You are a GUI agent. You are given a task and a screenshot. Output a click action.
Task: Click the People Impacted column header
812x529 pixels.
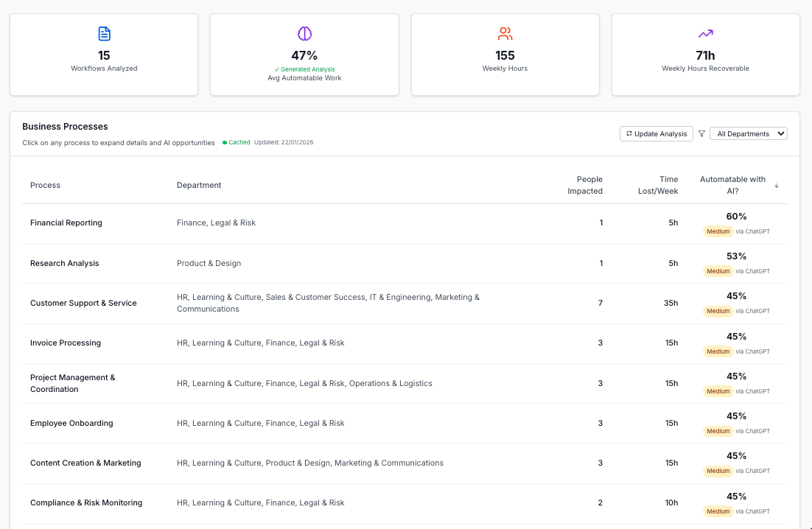tap(584, 186)
